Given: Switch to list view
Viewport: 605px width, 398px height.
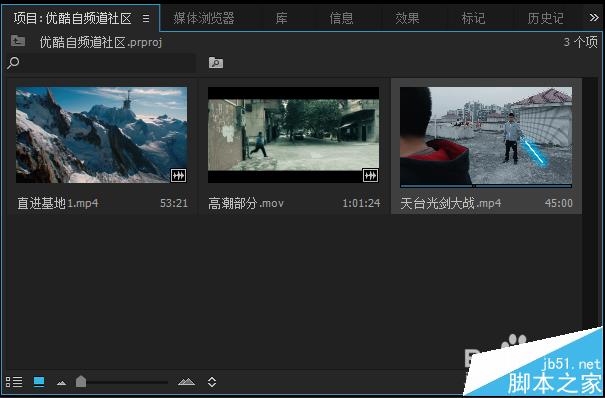Looking at the screenshot, I should point(14,382).
